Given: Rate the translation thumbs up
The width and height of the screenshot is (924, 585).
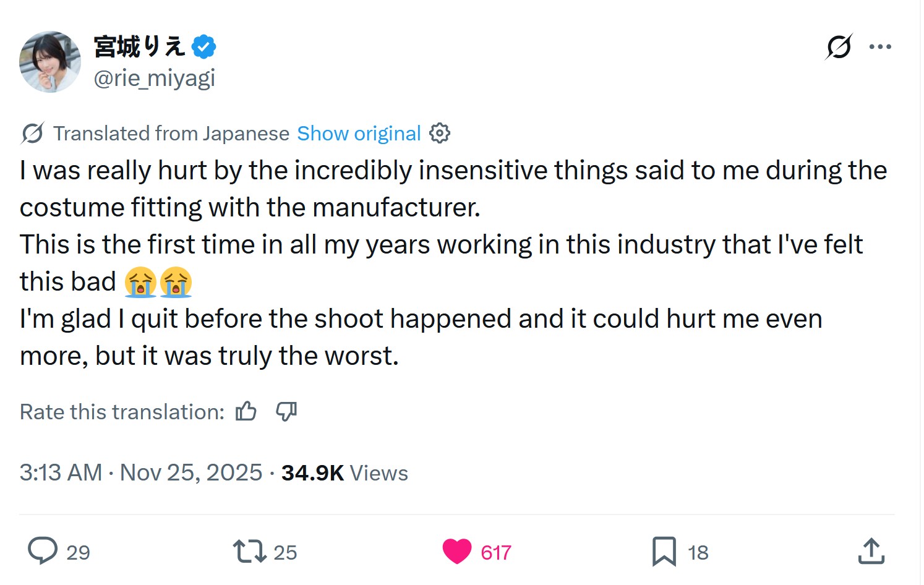Looking at the screenshot, I should (246, 411).
